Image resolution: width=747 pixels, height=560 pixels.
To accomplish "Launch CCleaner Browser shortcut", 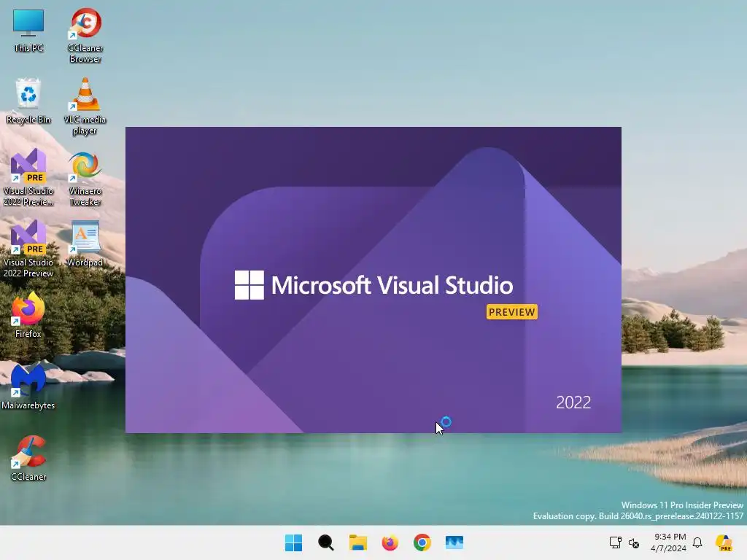I will (x=85, y=35).
